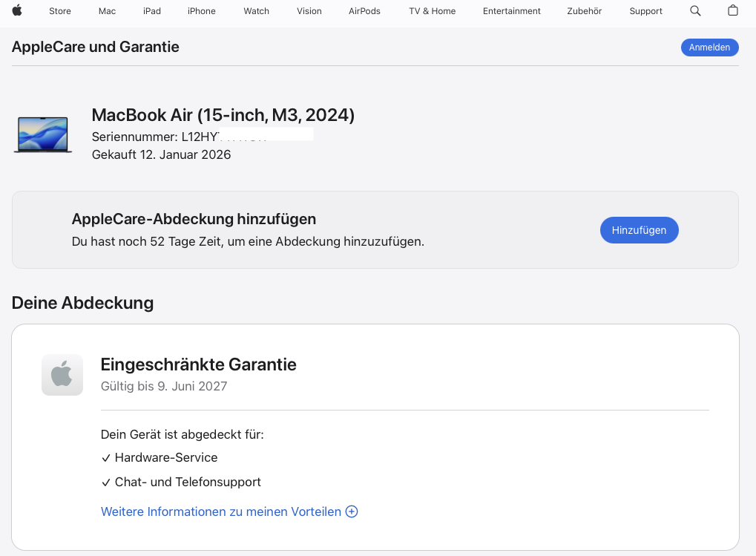Click the AppleCare-Abdeckung hinzufügen heading
The image size is (756, 556).
pyautogui.click(x=194, y=219)
